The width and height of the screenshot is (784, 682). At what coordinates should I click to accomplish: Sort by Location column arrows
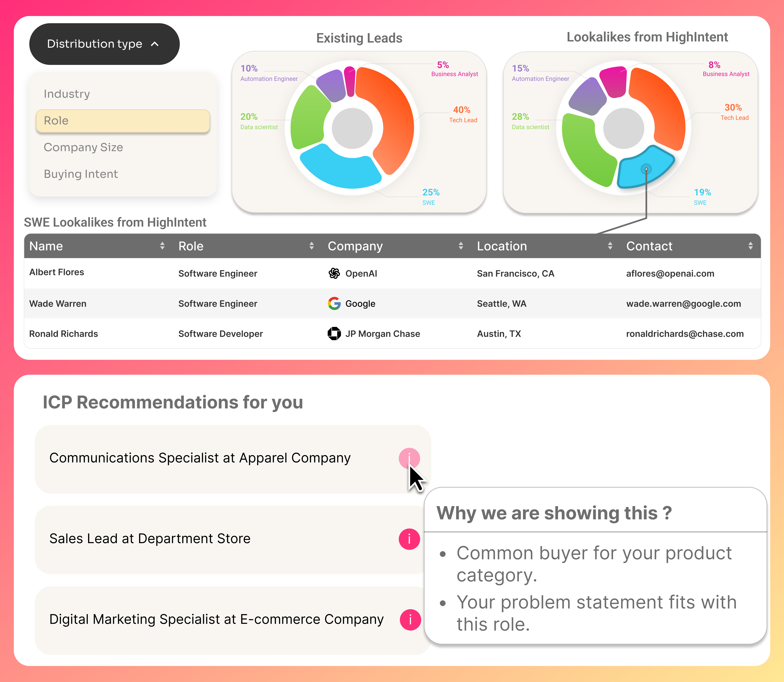[x=610, y=246]
